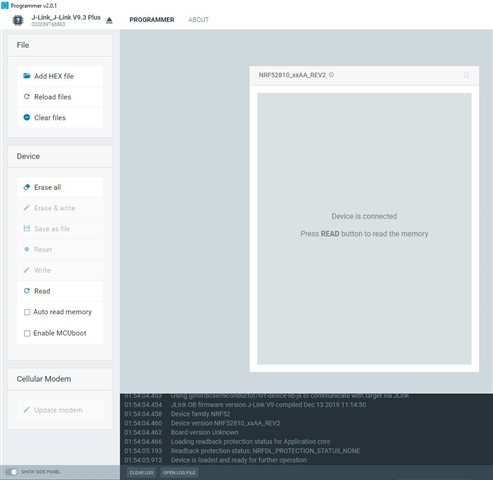493x480 pixels.
Task: Click the Read refresh icon
Action: click(x=27, y=291)
